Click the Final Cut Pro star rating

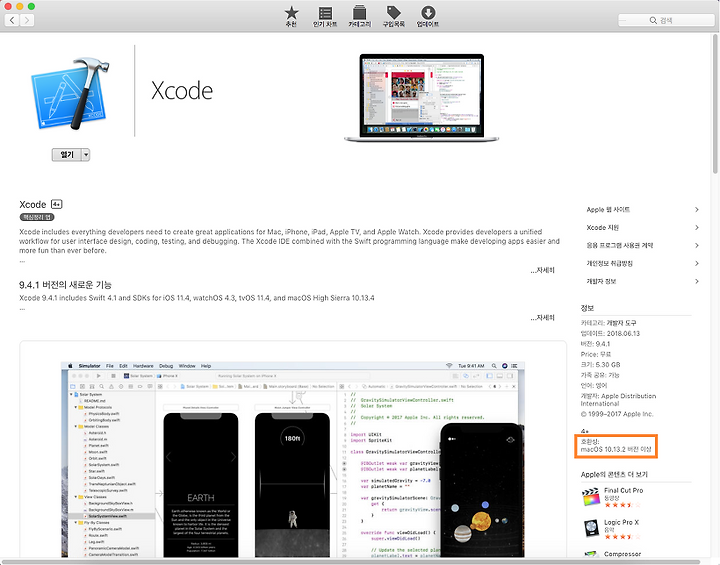point(622,505)
